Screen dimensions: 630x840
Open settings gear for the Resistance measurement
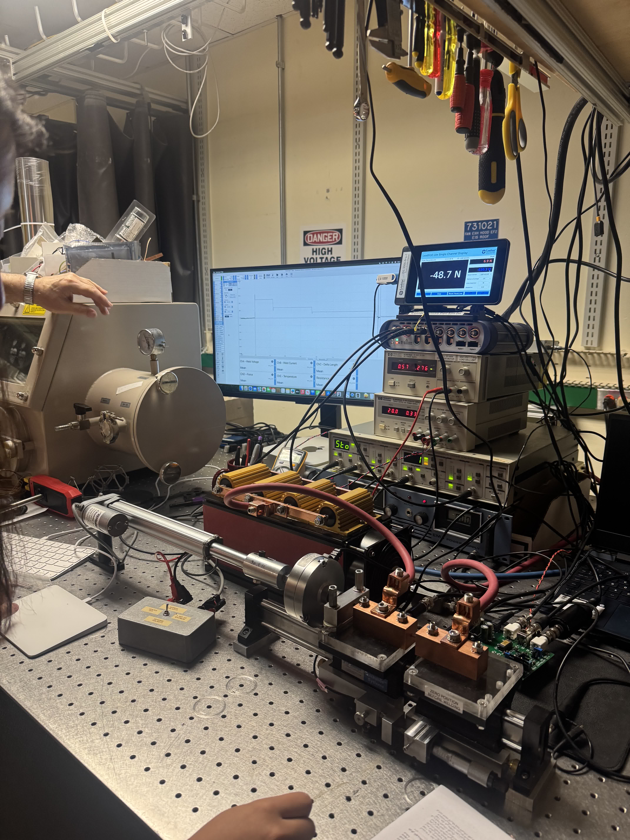(354, 379)
